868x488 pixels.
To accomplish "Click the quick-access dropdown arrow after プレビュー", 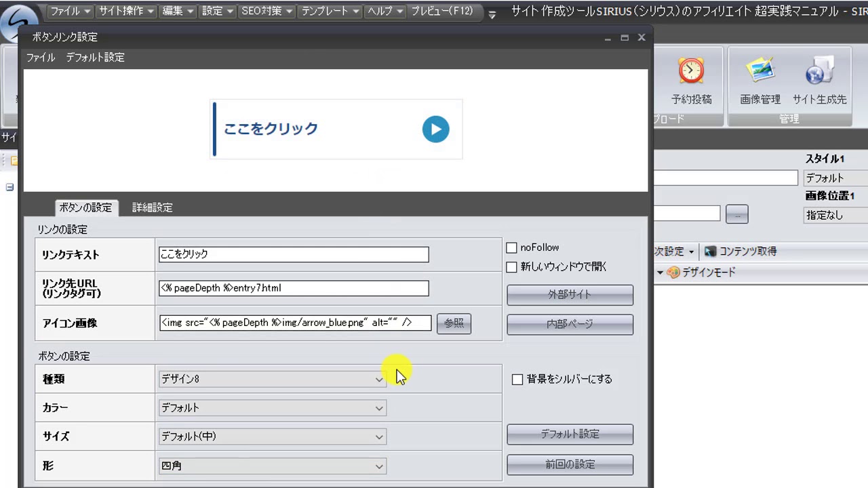I will tap(492, 14).
